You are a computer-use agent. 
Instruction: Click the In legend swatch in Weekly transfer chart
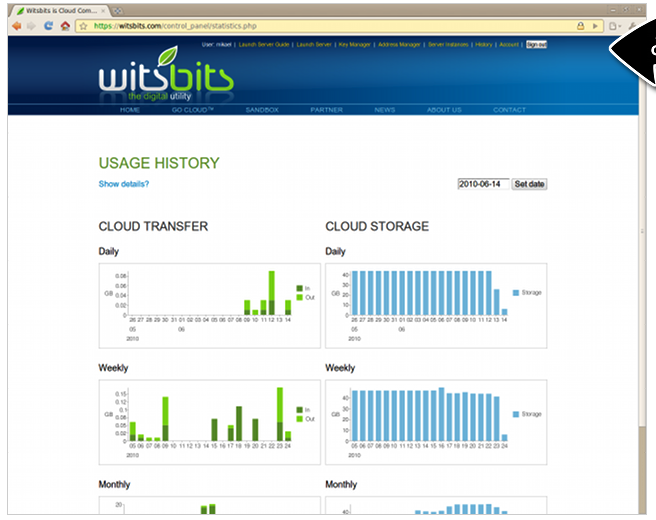(300, 410)
